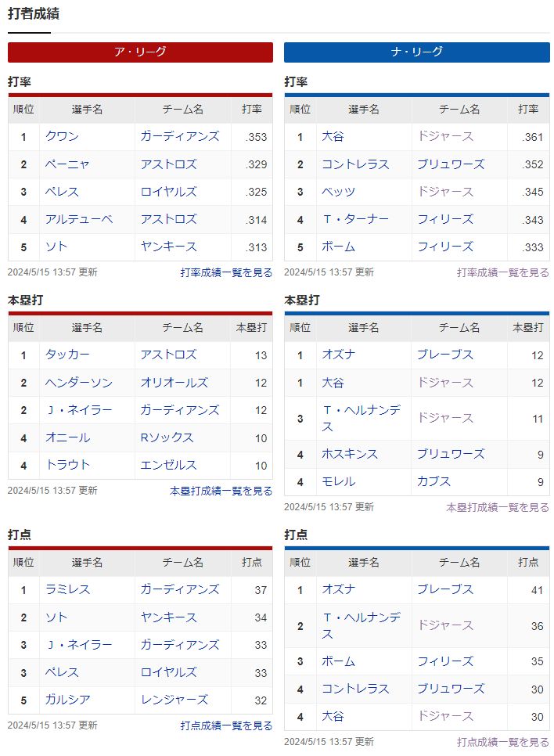Open the ナ・リーグ blue header tab
Viewport: 554px width, 756px height.
click(416, 52)
